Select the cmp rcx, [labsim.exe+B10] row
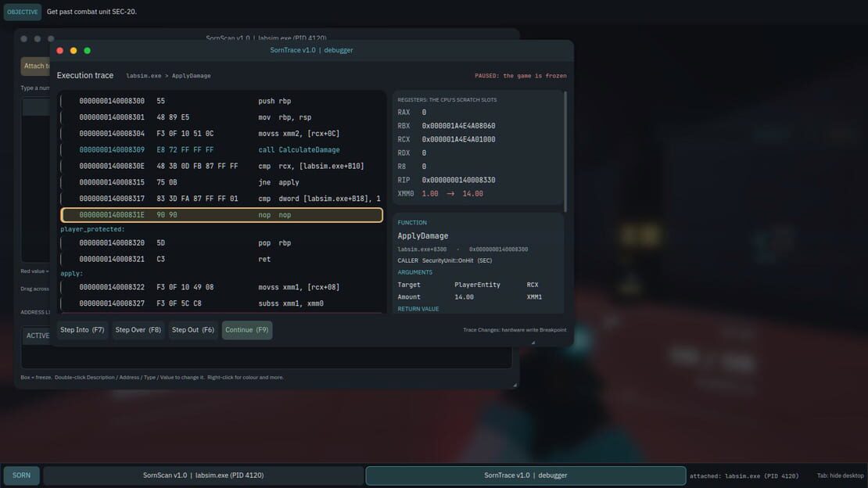The image size is (868, 488). click(221, 166)
